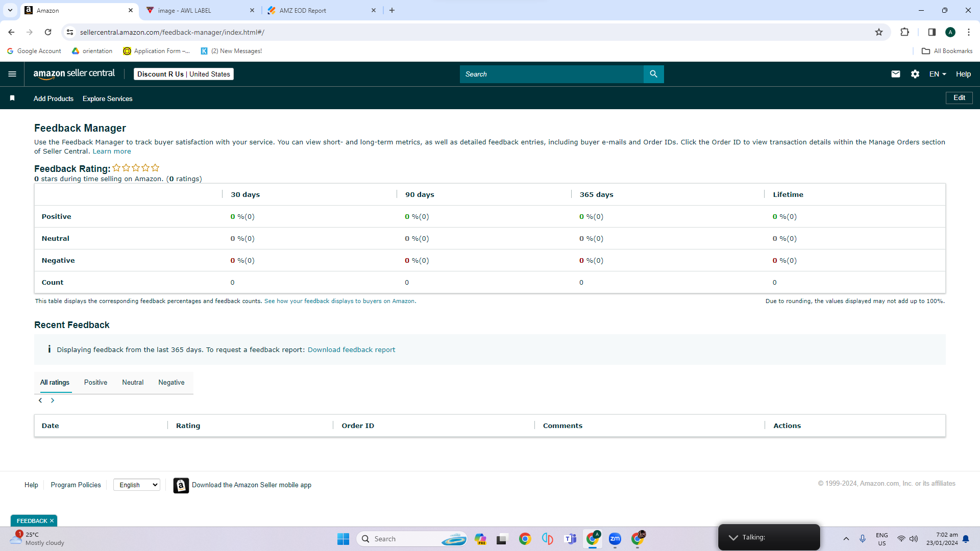Open the clock and date in tray
This screenshot has width=980, height=551.
pyautogui.click(x=942, y=539)
